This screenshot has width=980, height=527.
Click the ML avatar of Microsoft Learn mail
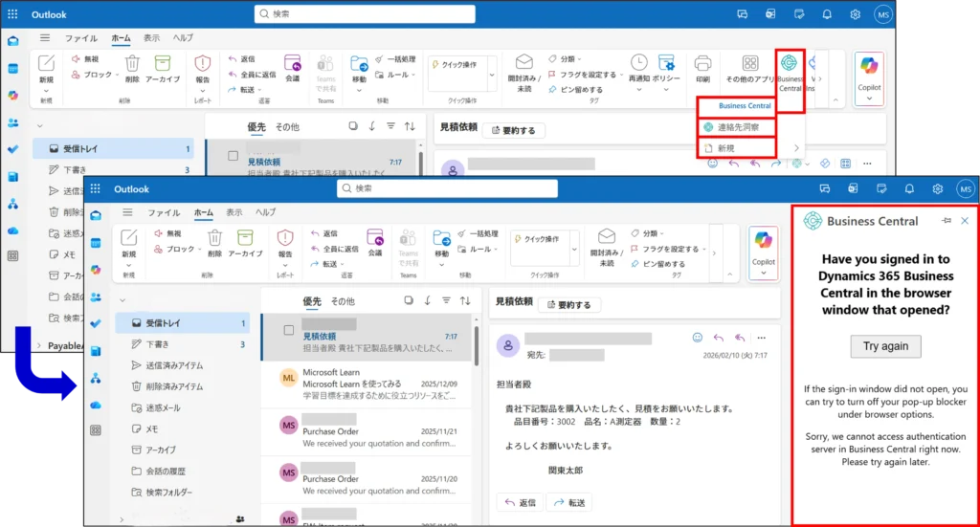[x=288, y=378]
